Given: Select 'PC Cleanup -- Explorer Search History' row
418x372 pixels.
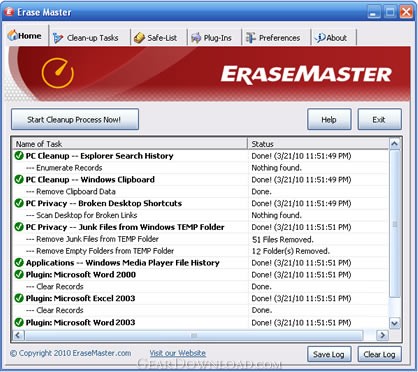Looking at the screenshot, I should pos(200,156).
